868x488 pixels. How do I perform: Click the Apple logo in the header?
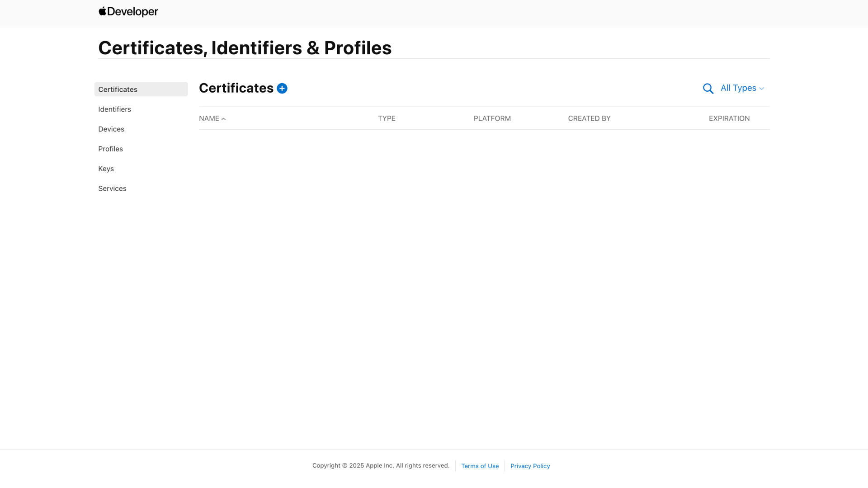pos(102,11)
